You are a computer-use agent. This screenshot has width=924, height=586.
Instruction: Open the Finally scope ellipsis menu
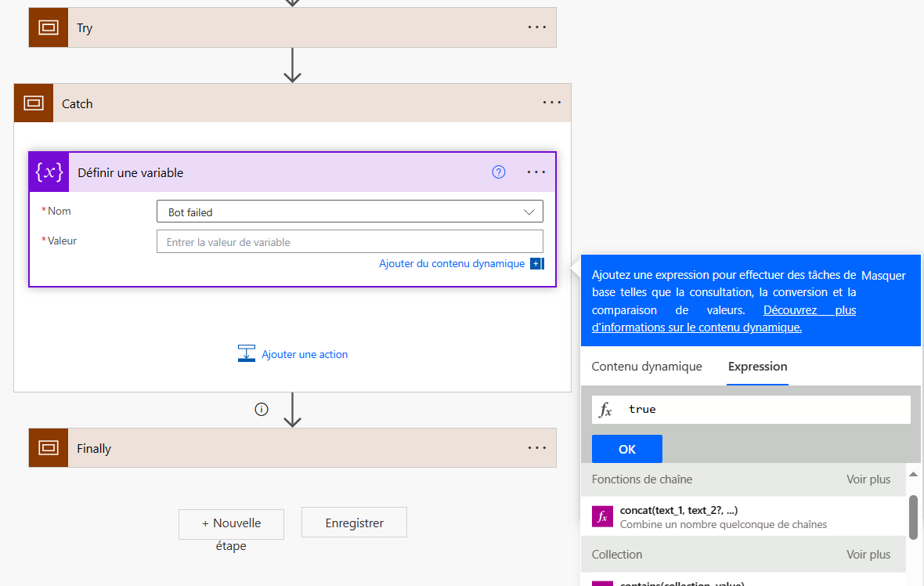pos(537,448)
